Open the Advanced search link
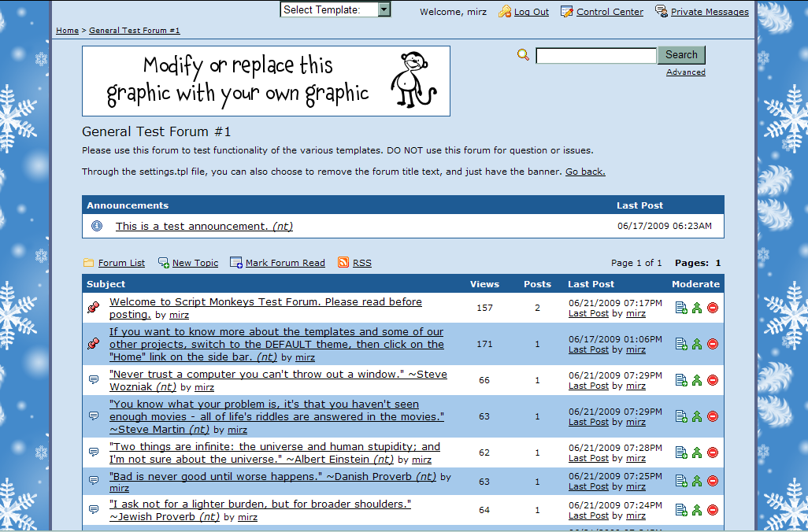The image size is (808, 532). (x=685, y=72)
